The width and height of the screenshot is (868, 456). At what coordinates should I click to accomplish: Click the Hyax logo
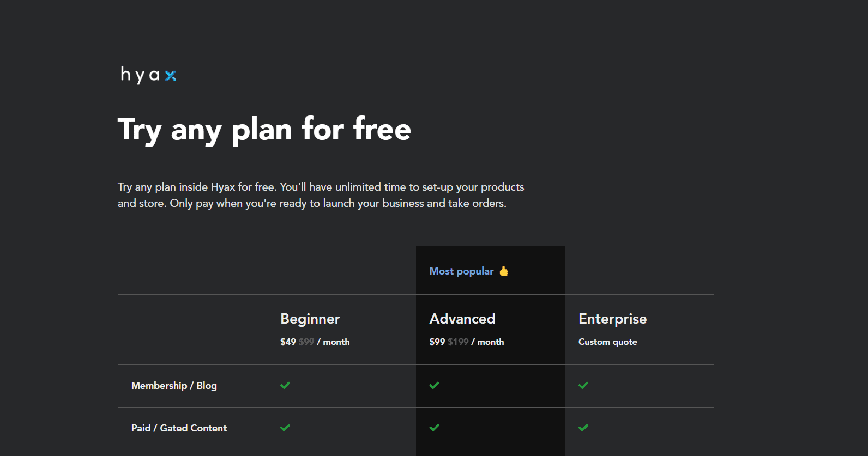(x=148, y=75)
